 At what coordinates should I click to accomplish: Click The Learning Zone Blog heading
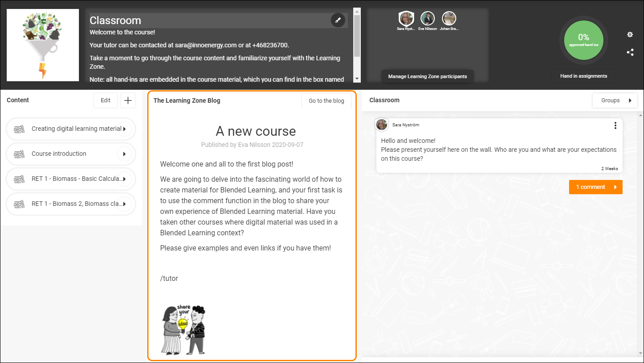tap(187, 100)
